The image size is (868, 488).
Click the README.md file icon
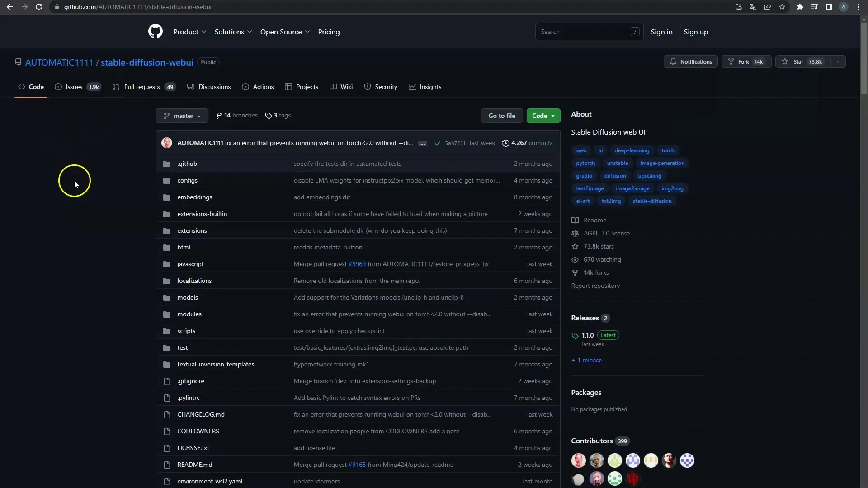(167, 465)
